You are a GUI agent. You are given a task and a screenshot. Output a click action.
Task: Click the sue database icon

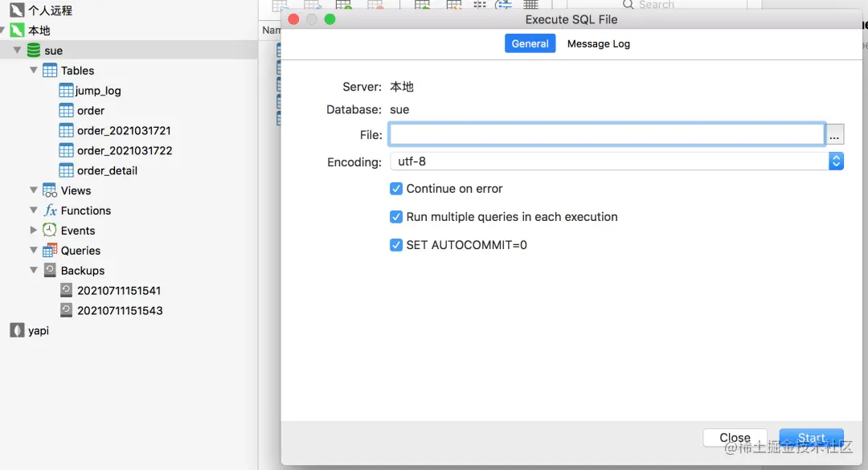[x=33, y=51]
